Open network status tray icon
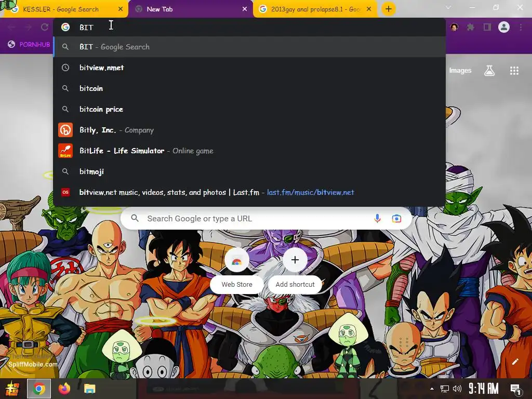The image size is (532, 399). click(445, 389)
